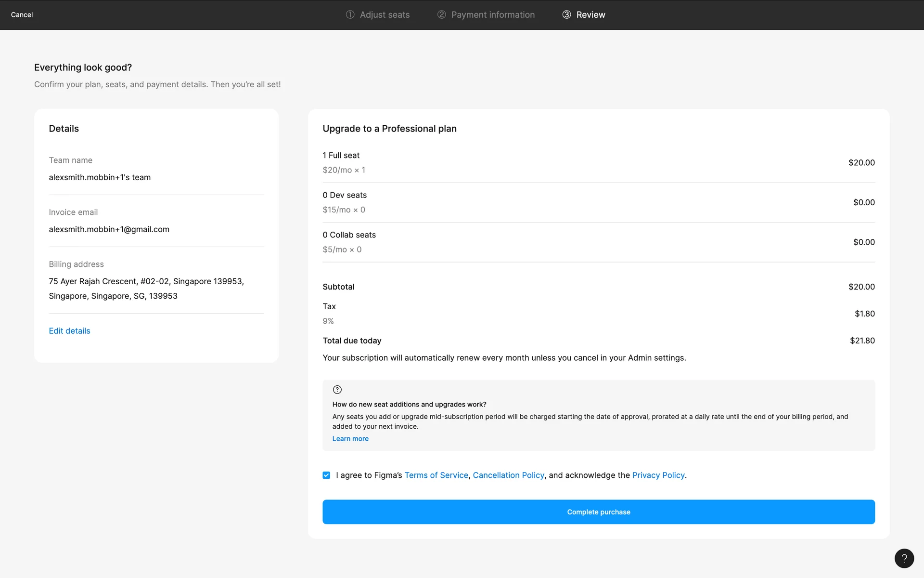Open Edit details link
This screenshot has width=924, height=578.
pyautogui.click(x=69, y=331)
